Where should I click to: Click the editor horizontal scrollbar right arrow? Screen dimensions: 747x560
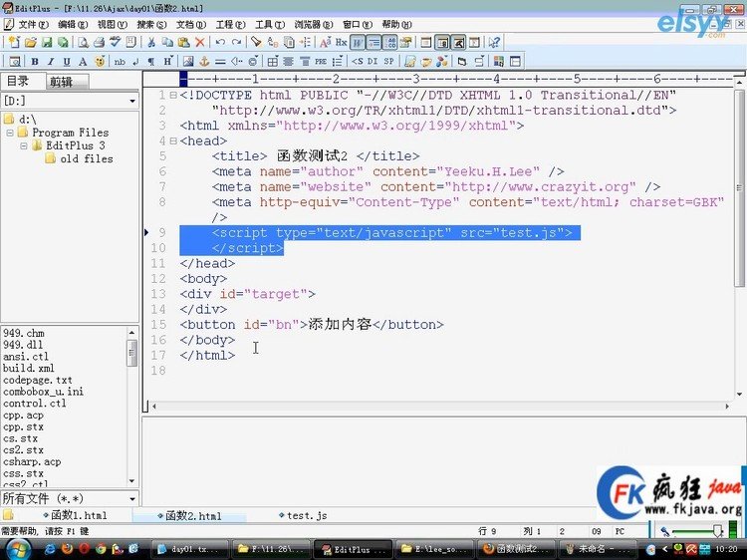(x=727, y=407)
